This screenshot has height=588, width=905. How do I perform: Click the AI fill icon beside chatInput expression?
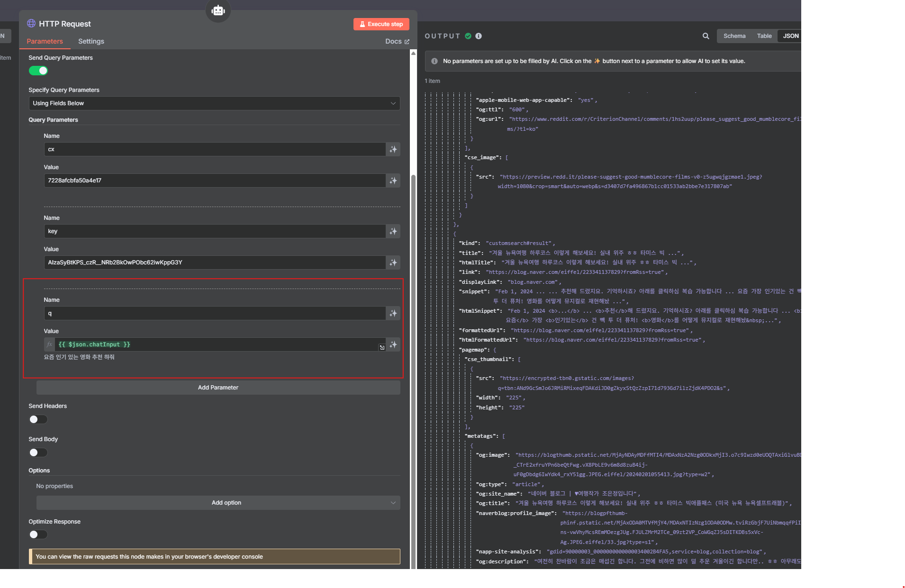(x=393, y=344)
